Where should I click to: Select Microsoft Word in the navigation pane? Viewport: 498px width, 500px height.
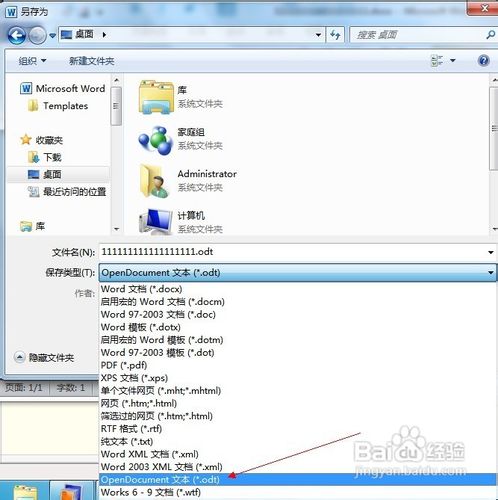tap(63, 88)
